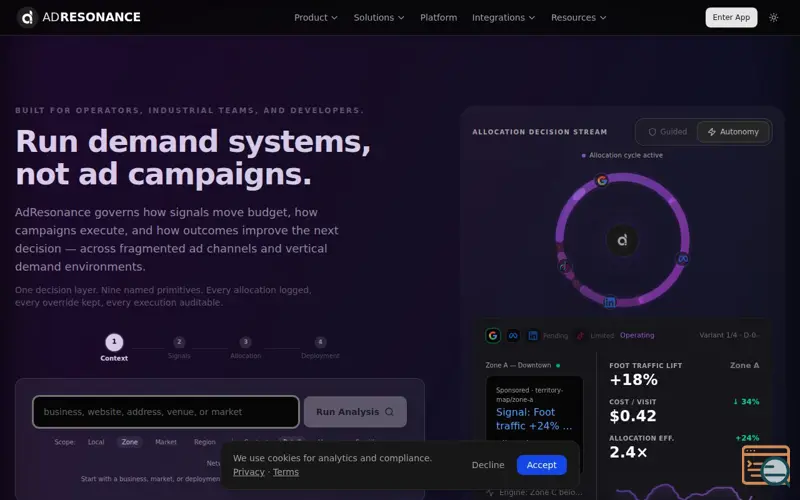Open the floating terminal search widget icon
This screenshot has height=500, width=800.
pyautogui.click(x=766, y=465)
